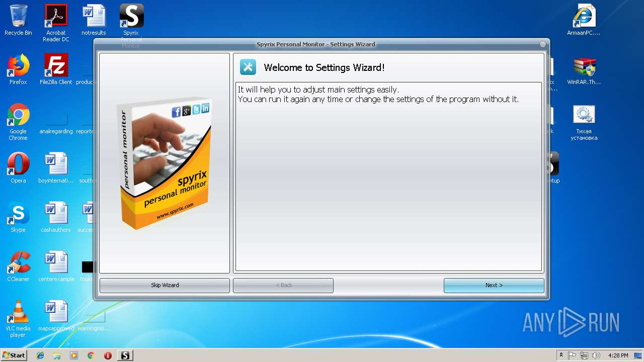644x362 pixels.
Task: Select the notresults Word document
Action: tap(94, 20)
